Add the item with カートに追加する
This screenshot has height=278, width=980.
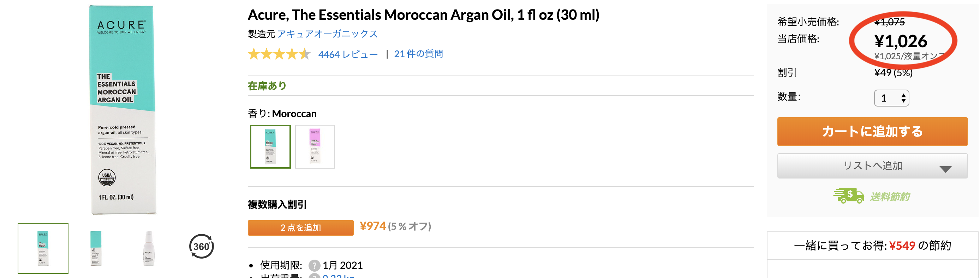pyautogui.click(x=872, y=131)
